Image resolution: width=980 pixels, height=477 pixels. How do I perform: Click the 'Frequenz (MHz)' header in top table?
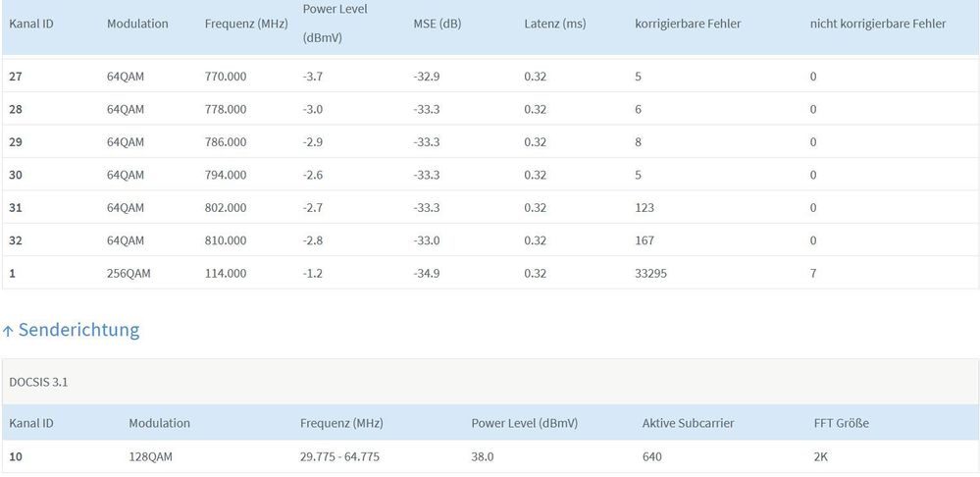click(246, 25)
